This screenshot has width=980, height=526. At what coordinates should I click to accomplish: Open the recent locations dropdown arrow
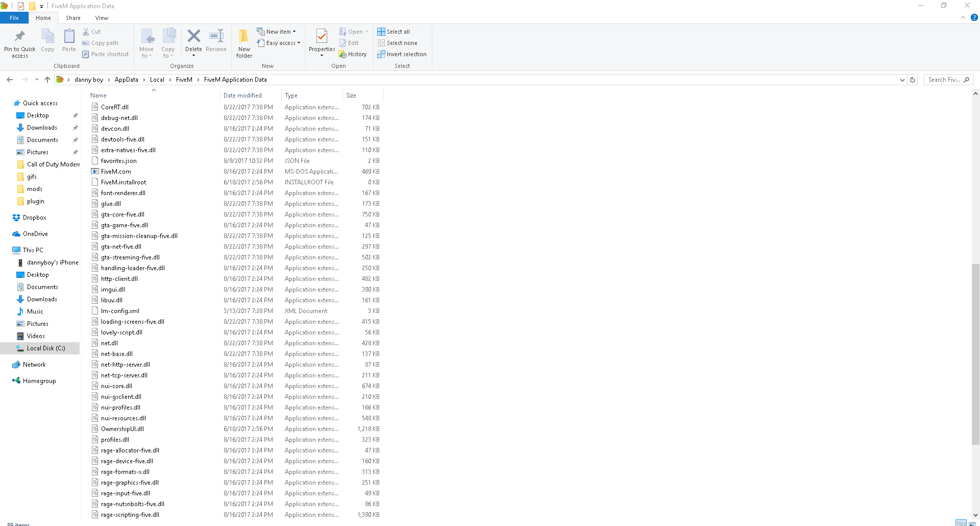pyautogui.click(x=37, y=80)
